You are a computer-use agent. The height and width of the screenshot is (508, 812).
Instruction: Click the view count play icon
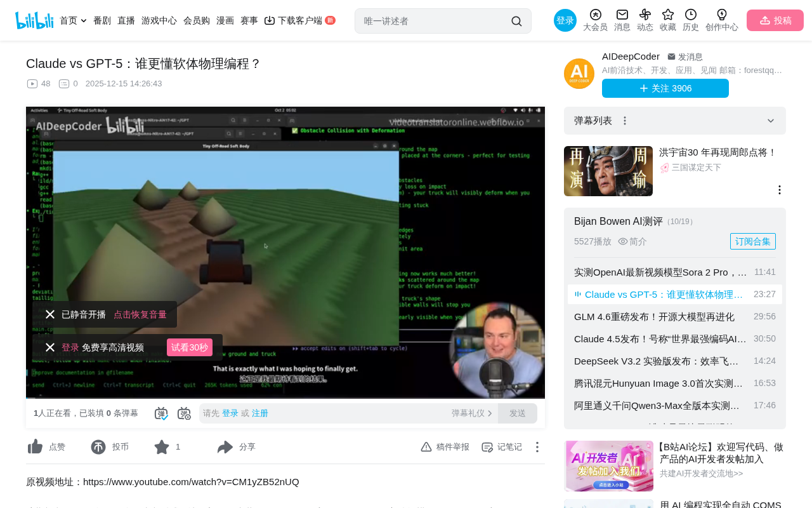point(32,84)
